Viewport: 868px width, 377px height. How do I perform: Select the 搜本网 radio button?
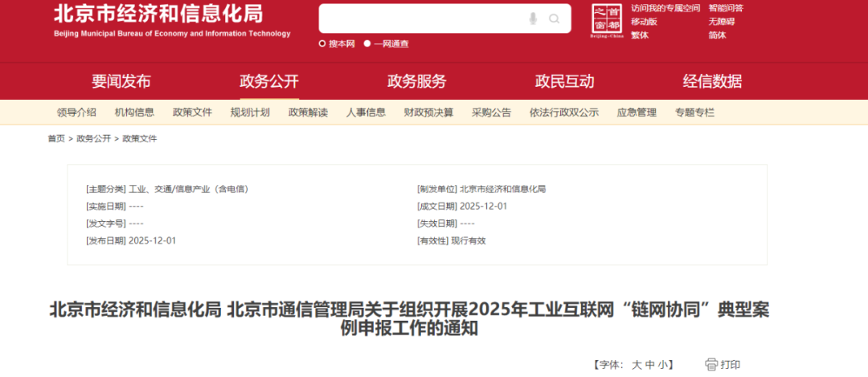[x=322, y=43]
